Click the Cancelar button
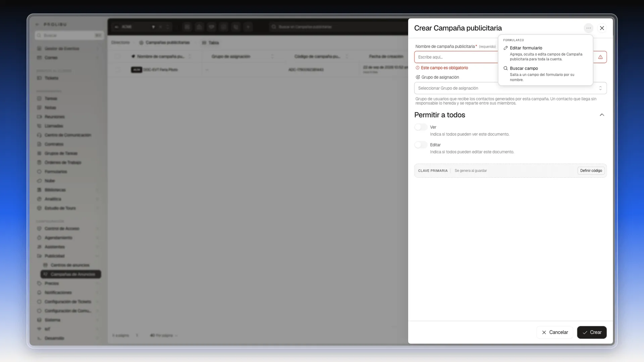The image size is (644, 362). [x=555, y=333]
